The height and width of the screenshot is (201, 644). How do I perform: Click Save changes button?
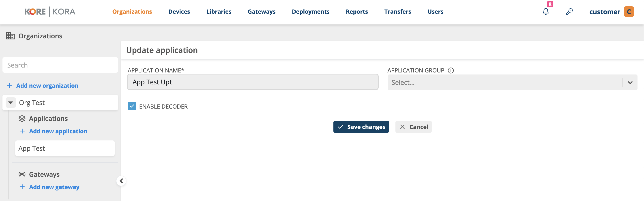(361, 127)
